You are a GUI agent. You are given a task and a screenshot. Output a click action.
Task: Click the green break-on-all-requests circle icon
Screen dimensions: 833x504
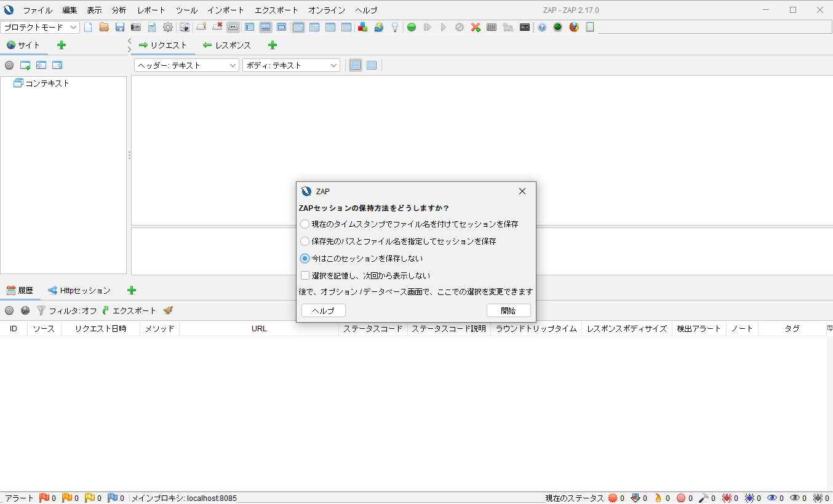(x=412, y=27)
